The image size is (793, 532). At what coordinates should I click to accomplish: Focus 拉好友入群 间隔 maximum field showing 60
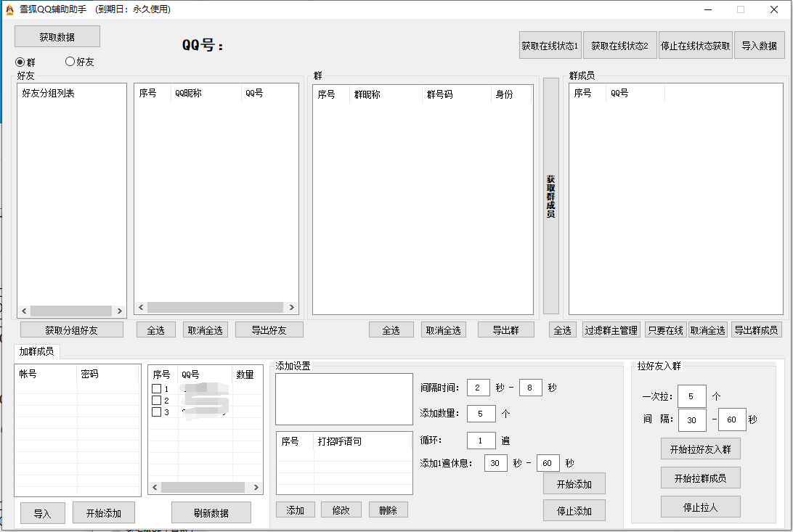pos(732,420)
